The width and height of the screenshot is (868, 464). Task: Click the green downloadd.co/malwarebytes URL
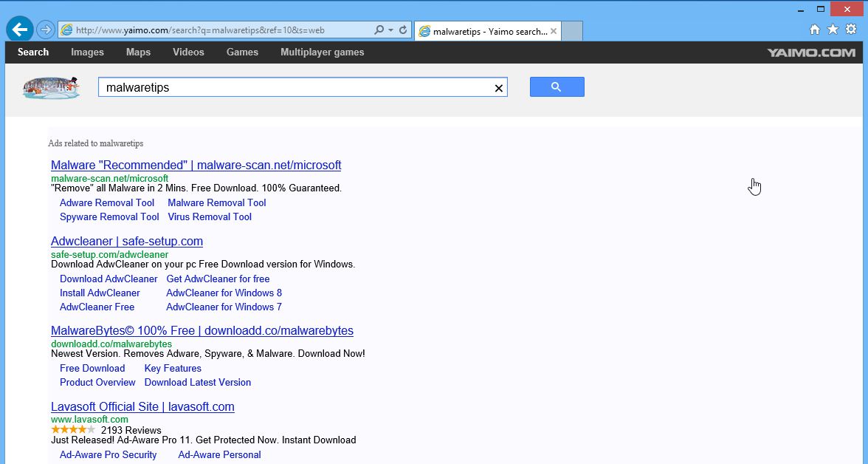point(111,344)
